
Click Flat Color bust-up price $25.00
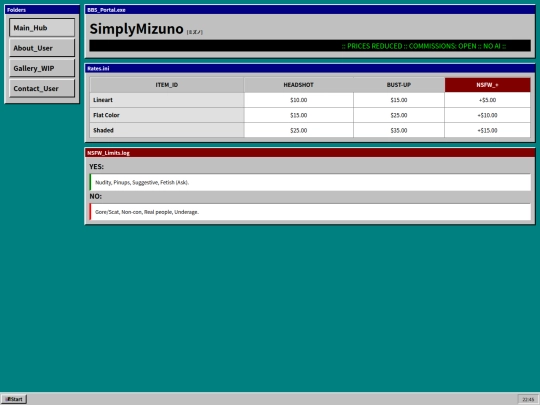399,115
